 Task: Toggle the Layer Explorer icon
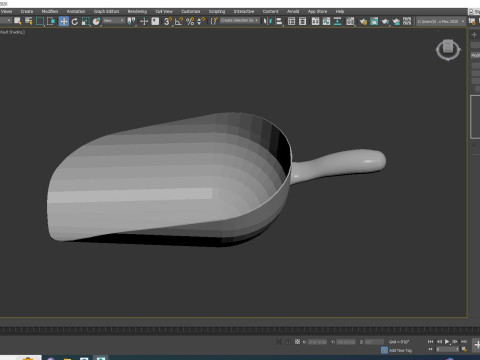[303, 21]
